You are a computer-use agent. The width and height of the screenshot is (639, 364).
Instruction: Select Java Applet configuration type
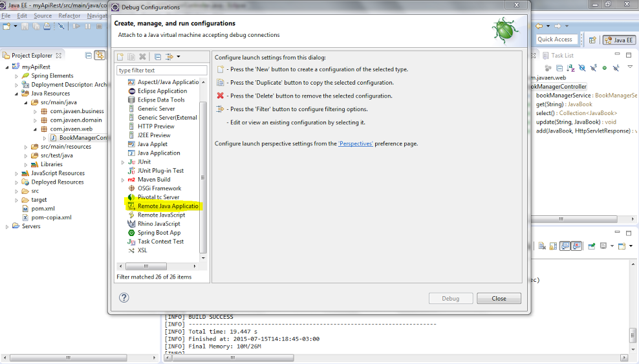click(147, 144)
